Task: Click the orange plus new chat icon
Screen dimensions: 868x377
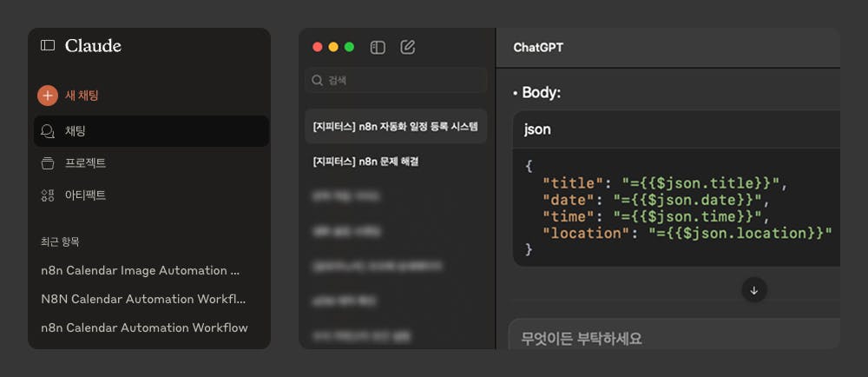Action: coord(48,96)
